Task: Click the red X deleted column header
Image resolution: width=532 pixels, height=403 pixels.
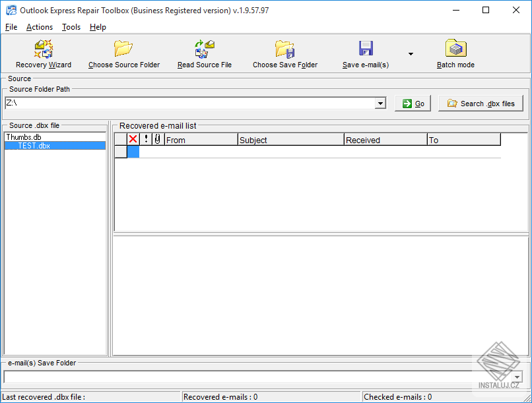Action: 133,139
